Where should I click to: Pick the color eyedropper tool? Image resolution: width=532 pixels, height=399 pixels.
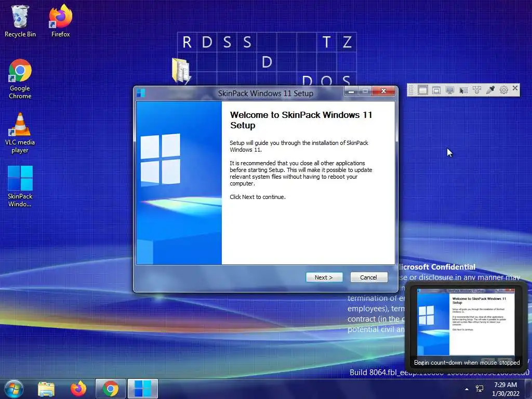[x=490, y=90]
